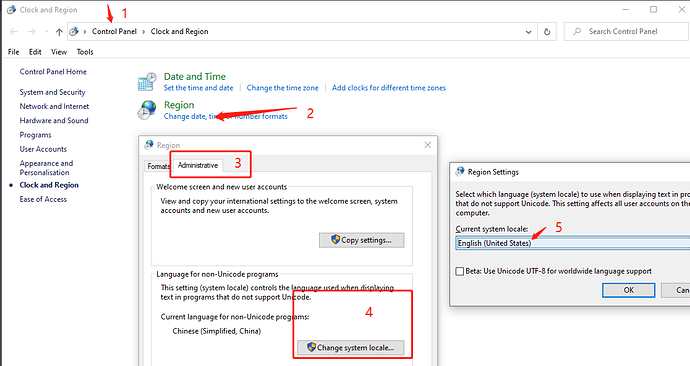Viewport: 690px width, 366px height.
Task: Go back using the Back arrow
Action: click(x=14, y=32)
